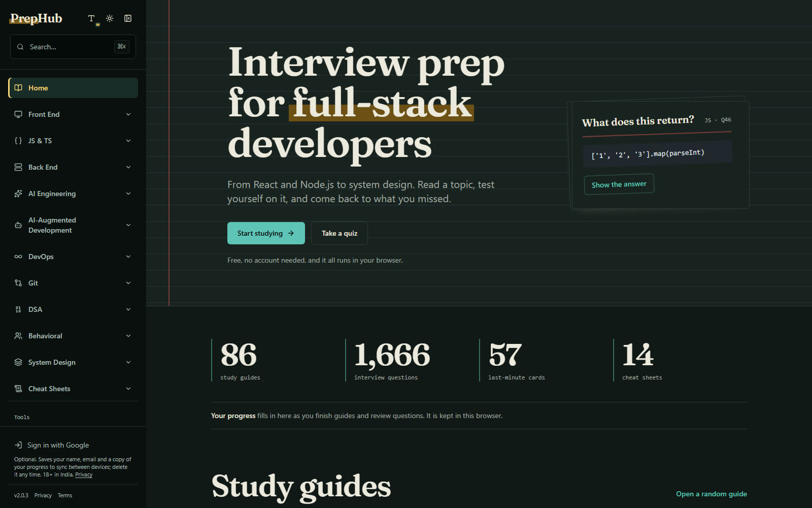
Task: Open the DevOps menu label
Action: click(x=41, y=257)
